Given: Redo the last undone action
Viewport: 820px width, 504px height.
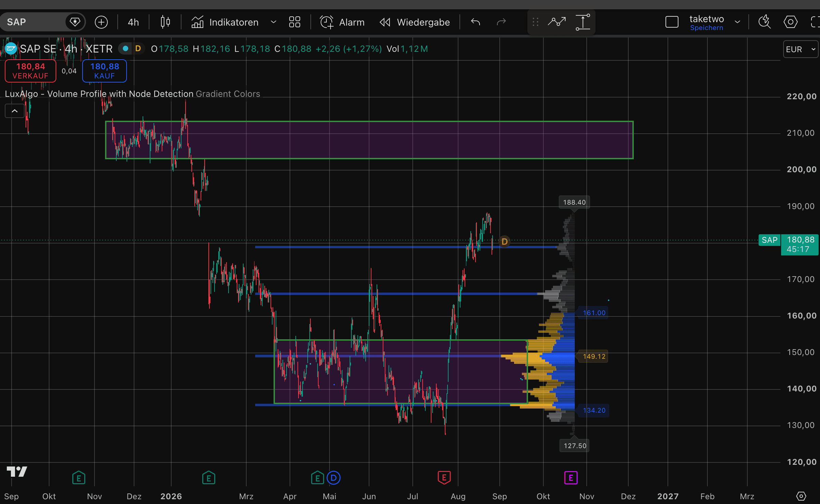Looking at the screenshot, I should point(501,22).
